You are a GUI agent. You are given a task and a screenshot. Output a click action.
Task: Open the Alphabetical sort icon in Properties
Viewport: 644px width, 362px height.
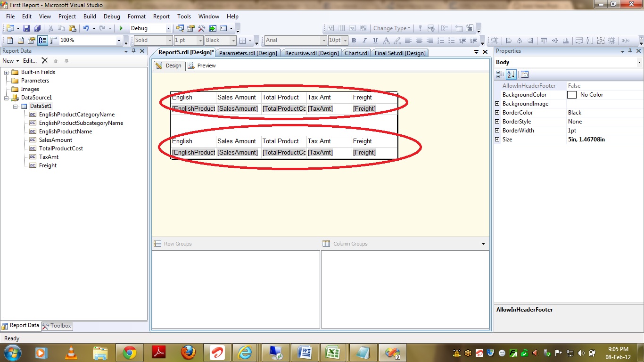pos(511,74)
